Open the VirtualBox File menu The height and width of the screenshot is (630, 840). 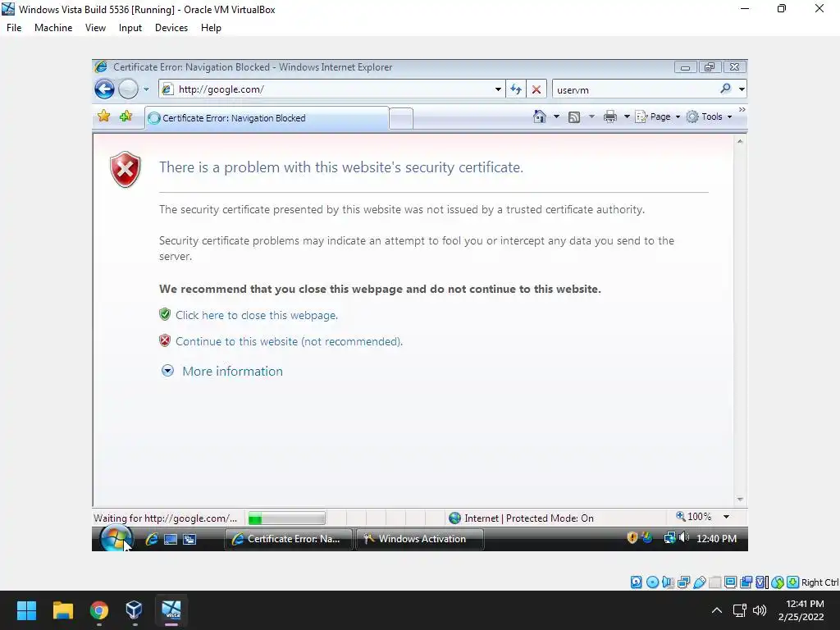pos(14,28)
